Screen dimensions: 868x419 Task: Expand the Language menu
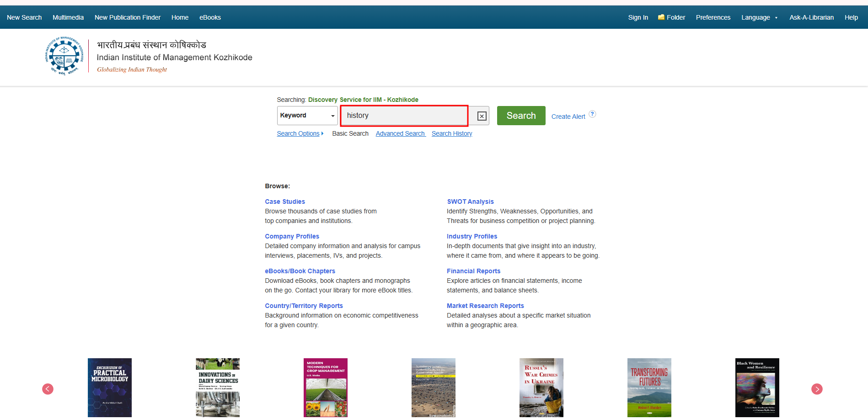[x=759, y=17]
